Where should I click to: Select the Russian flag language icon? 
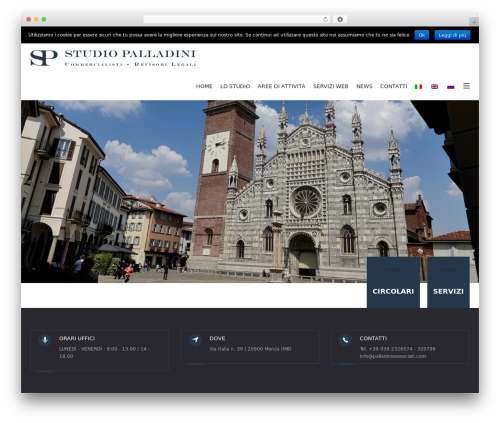tap(451, 87)
